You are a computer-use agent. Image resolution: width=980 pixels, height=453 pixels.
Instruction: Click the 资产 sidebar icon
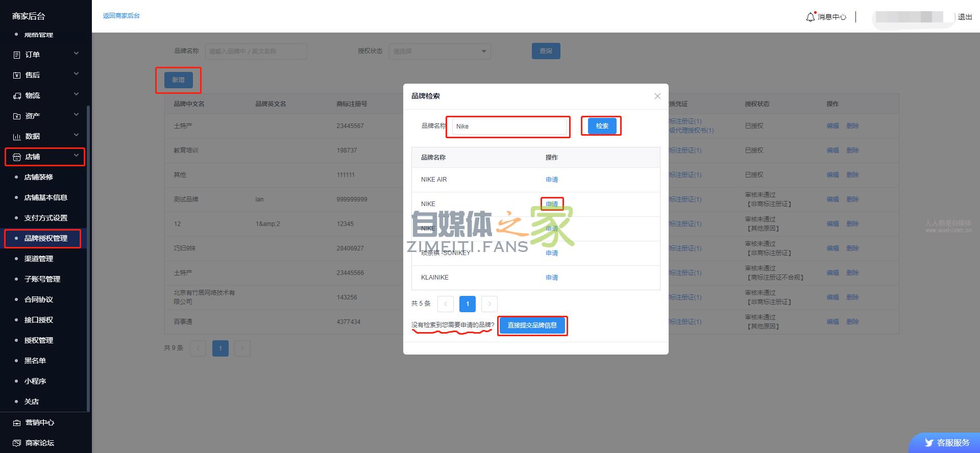17,116
